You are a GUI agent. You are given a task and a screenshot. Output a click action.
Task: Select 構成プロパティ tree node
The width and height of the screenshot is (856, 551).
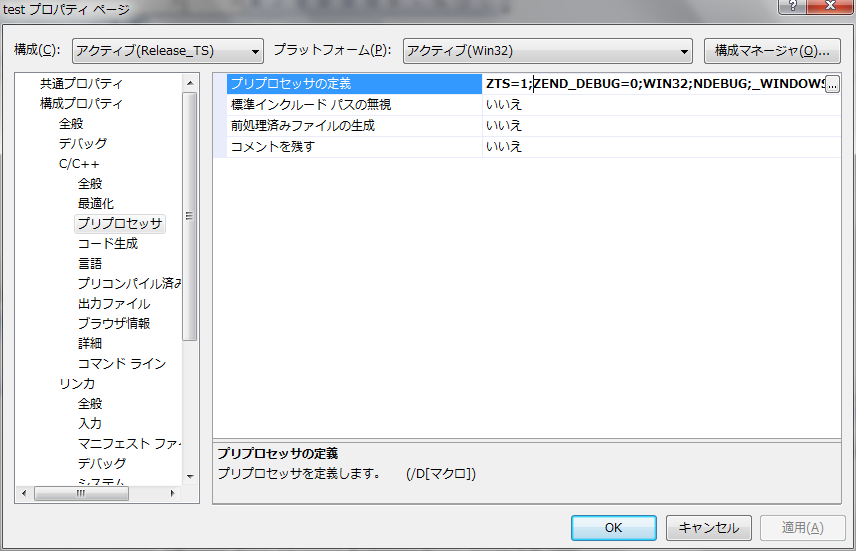(81, 103)
